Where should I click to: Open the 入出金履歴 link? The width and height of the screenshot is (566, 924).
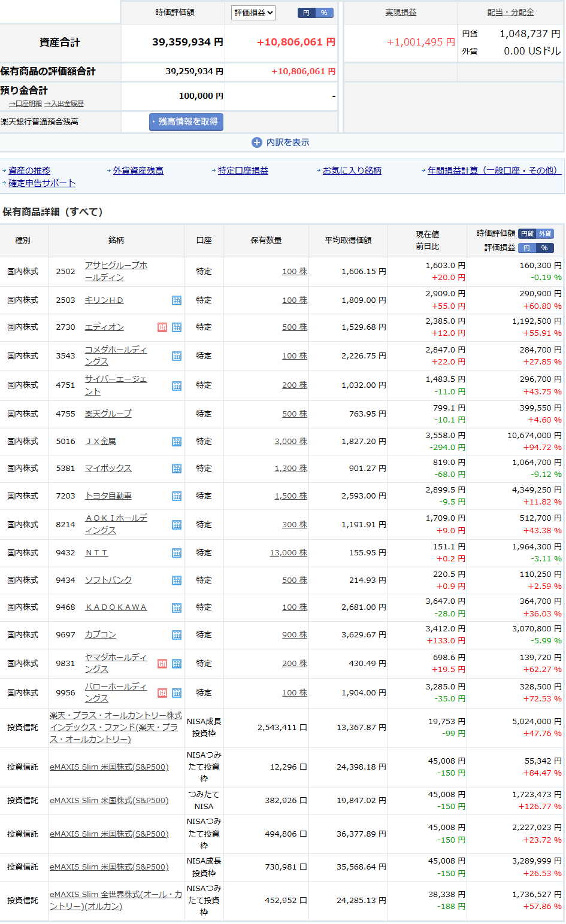64,104
